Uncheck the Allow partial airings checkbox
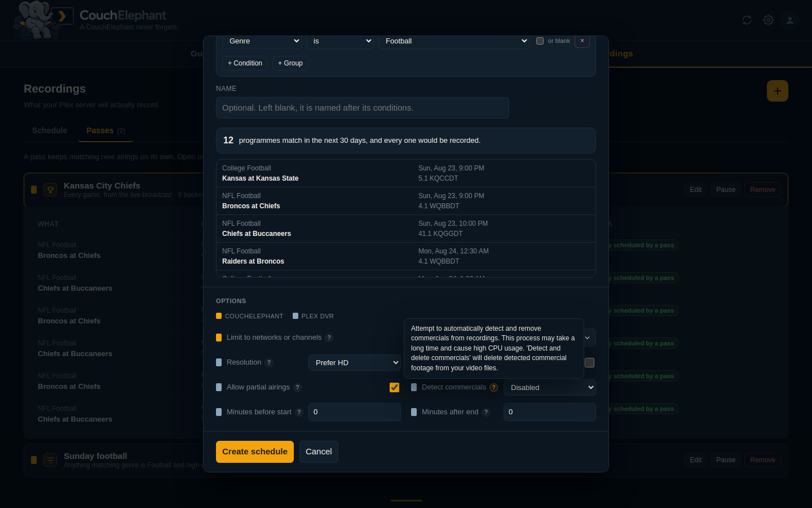 [394, 387]
